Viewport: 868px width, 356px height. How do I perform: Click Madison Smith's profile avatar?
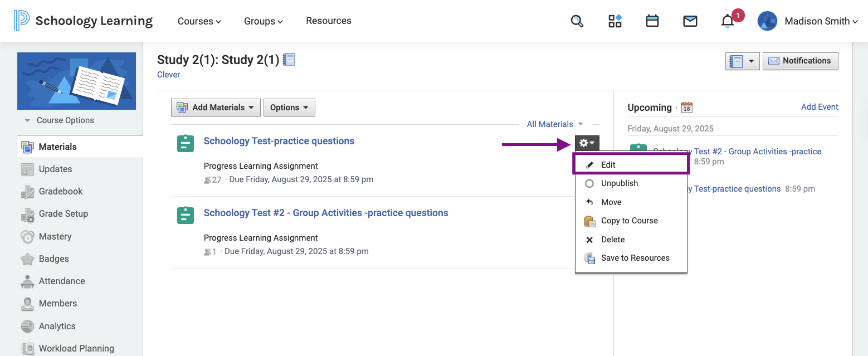tap(767, 21)
